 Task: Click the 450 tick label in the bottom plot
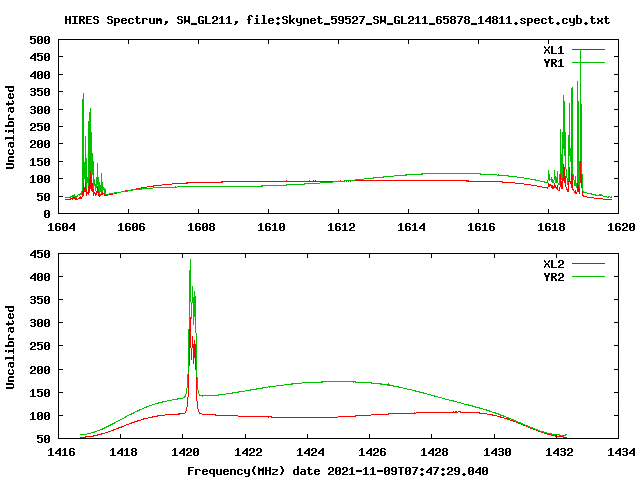pos(40,254)
